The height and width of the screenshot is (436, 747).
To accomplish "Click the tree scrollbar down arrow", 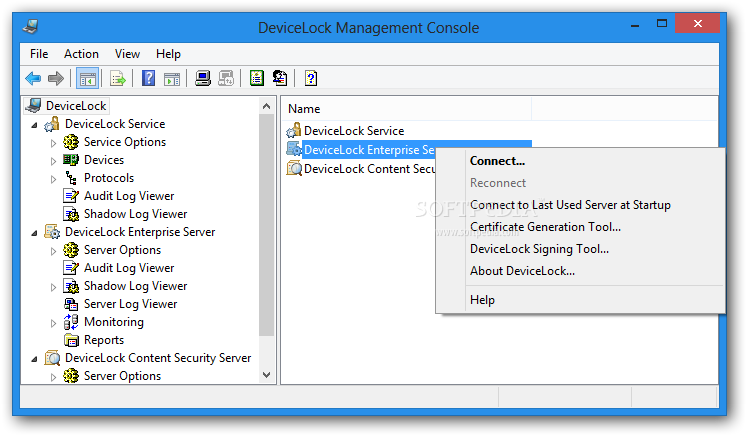I will click(x=267, y=375).
